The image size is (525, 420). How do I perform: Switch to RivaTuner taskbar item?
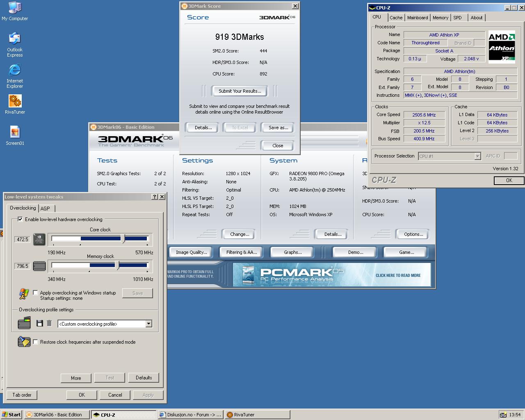257,415
